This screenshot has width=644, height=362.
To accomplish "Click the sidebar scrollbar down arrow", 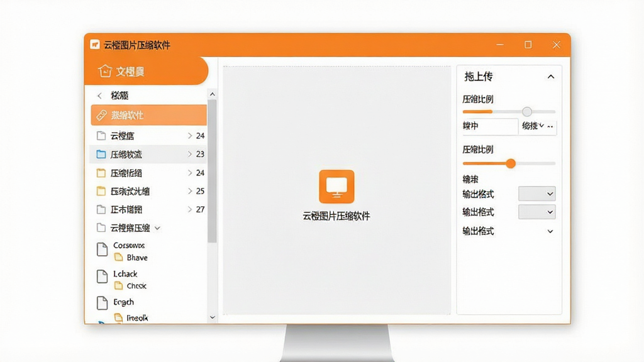I will pos(213,317).
